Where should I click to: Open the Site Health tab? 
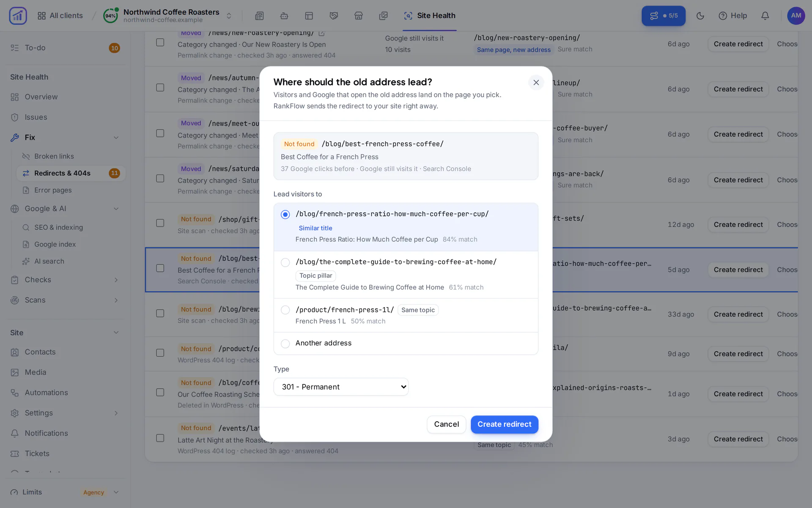[x=430, y=16]
